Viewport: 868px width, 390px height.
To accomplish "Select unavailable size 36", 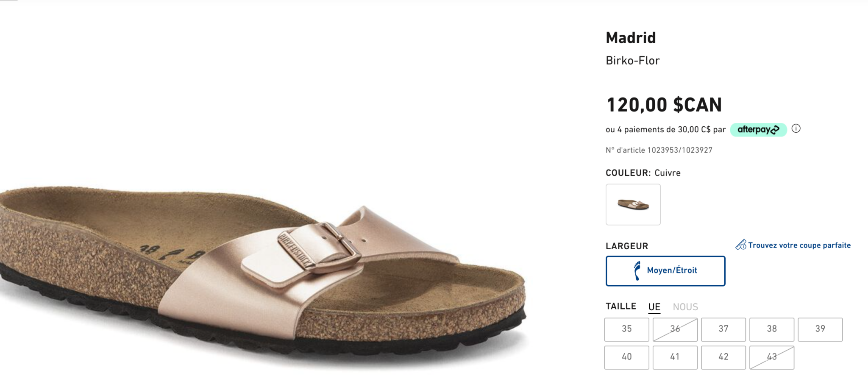I will pos(675,329).
